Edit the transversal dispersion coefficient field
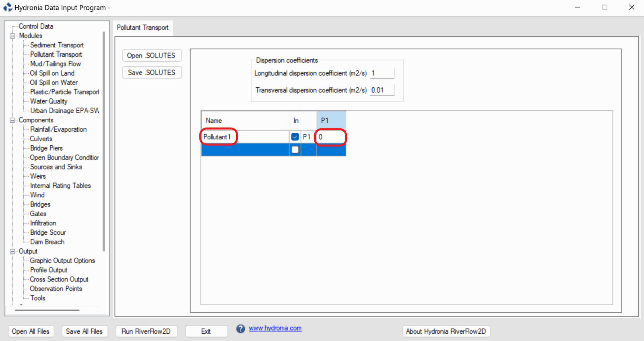The image size is (644, 341). tap(382, 90)
